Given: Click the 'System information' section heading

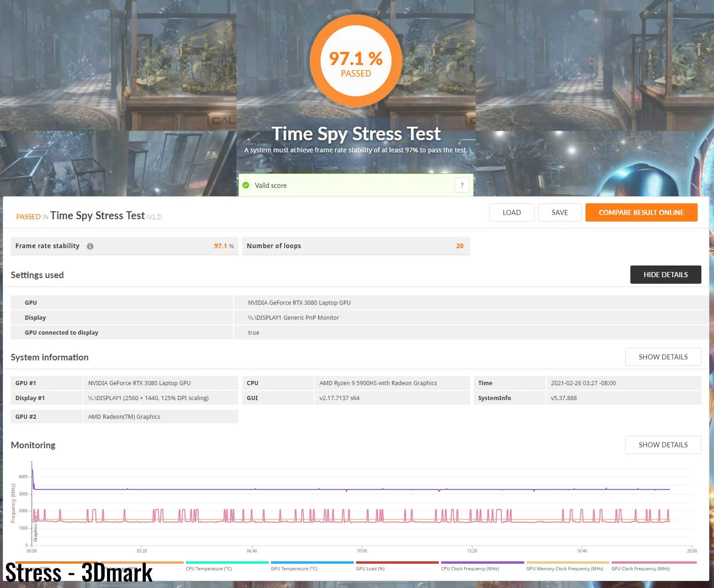Looking at the screenshot, I should [50, 357].
